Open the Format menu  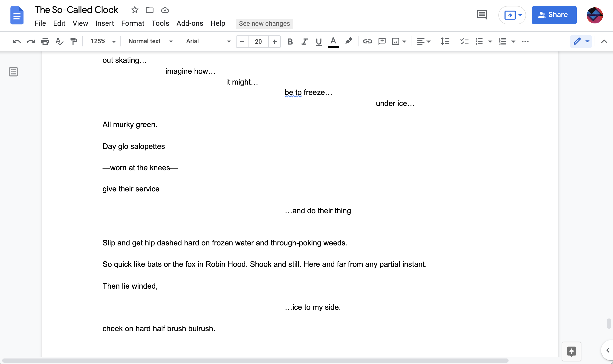pos(133,23)
